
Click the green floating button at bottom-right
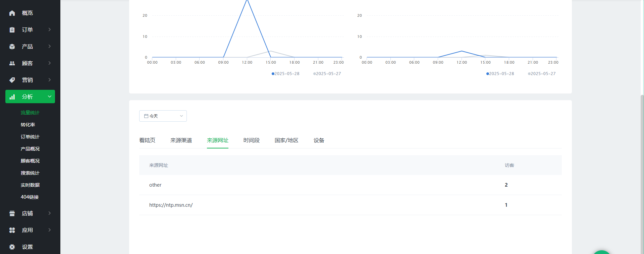point(601,252)
